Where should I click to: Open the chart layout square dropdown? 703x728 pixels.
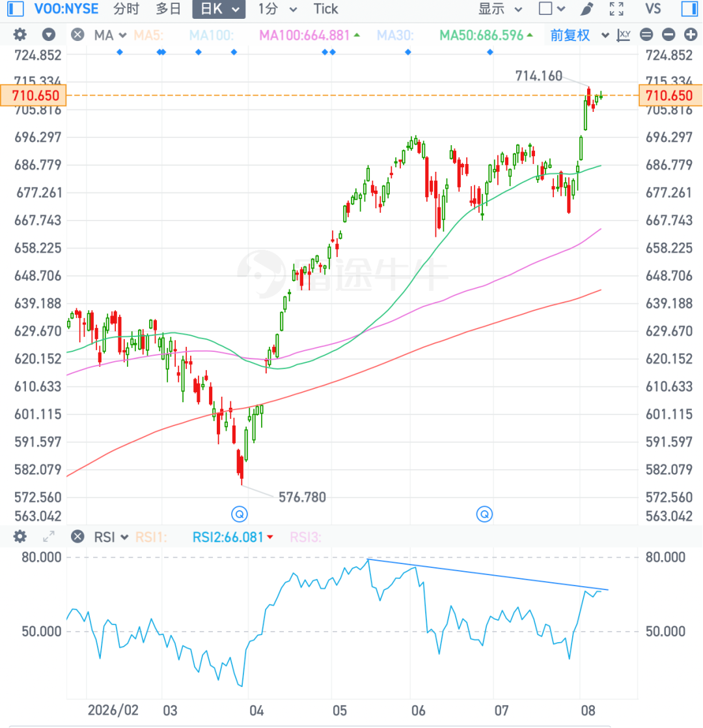pos(552,9)
